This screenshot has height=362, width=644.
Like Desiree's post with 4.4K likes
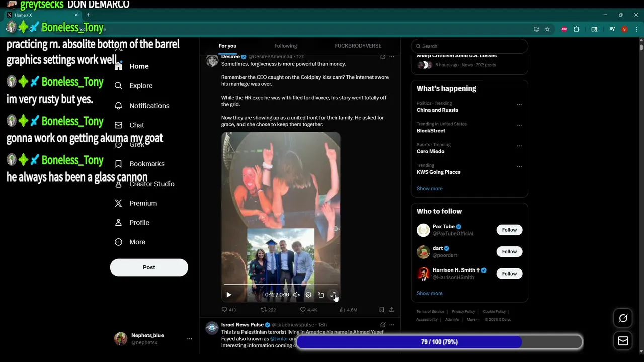coord(308,310)
